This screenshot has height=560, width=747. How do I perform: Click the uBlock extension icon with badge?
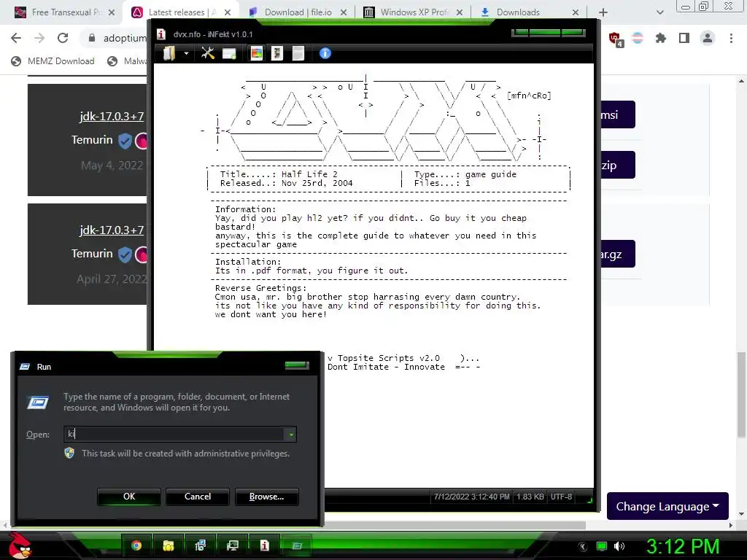[616, 39]
